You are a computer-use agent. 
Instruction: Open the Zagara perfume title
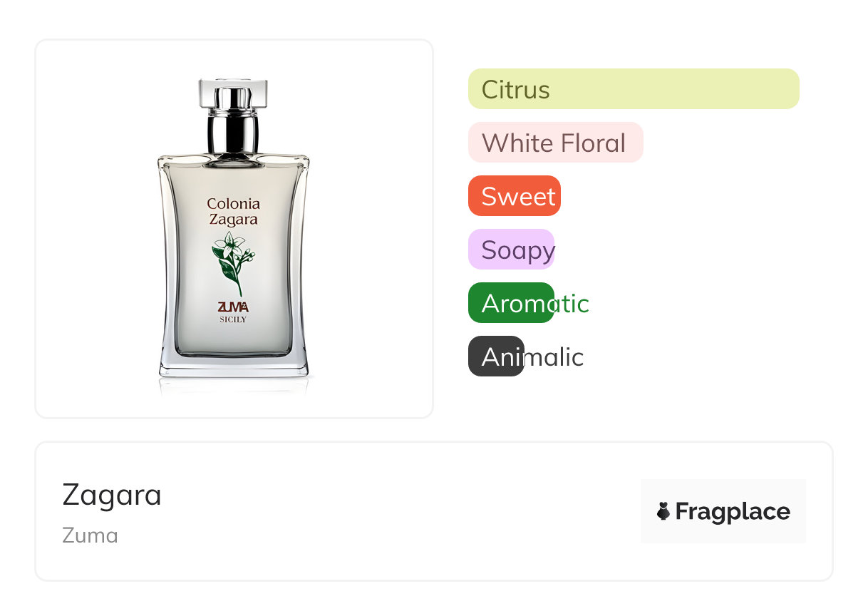112,495
